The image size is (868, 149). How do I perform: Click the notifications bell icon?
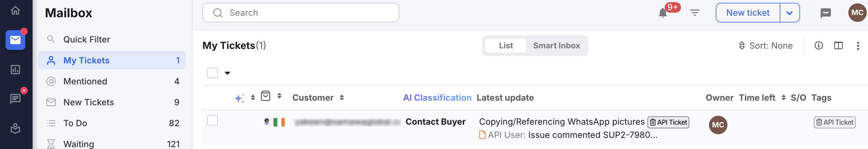tap(663, 13)
